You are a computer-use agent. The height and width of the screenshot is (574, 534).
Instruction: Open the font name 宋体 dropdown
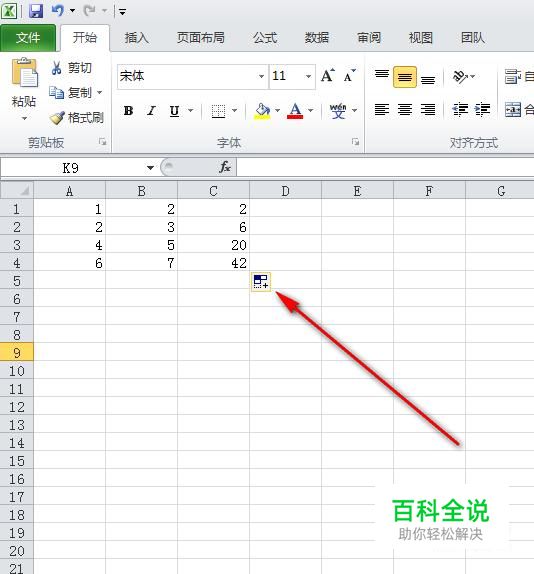point(261,76)
